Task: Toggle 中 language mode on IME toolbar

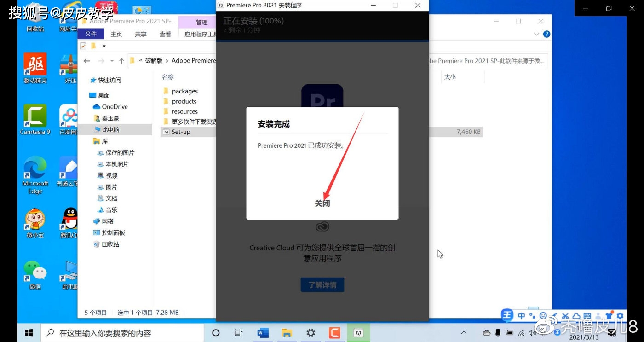Action: coord(521,316)
